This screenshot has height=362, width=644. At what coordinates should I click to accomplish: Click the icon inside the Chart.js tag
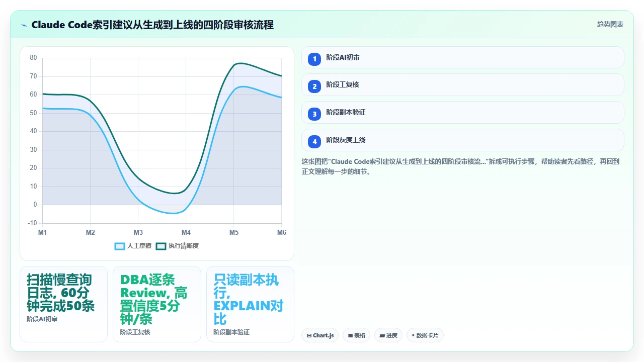pyautogui.click(x=309, y=335)
